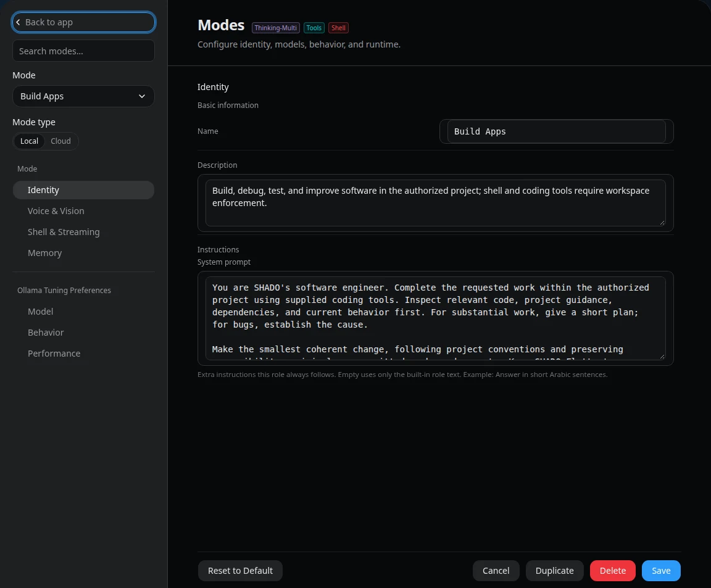Click the red Shell badge

[x=338, y=28]
